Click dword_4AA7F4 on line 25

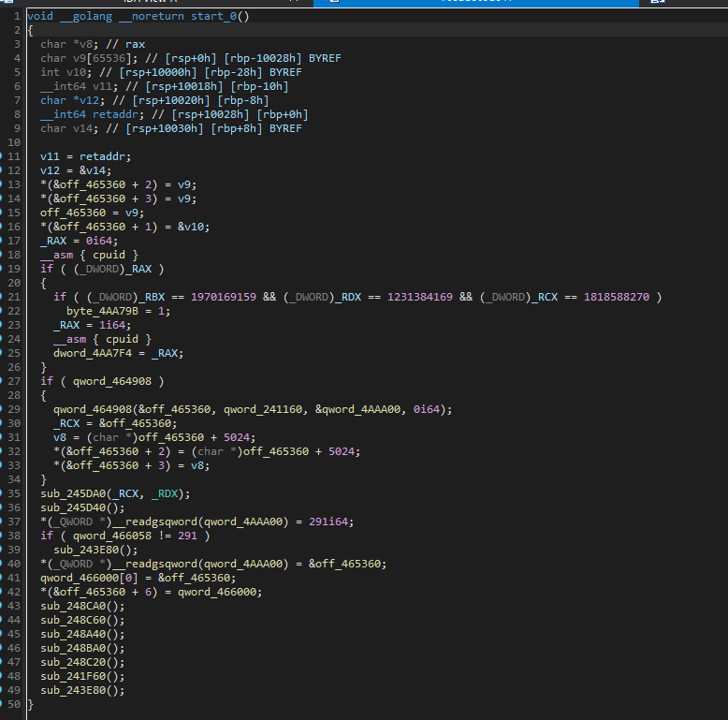click(93, 353)
